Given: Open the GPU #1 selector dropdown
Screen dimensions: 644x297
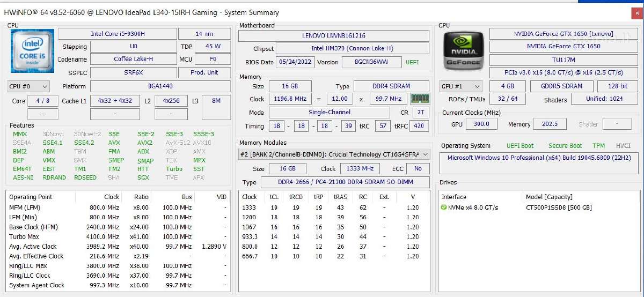Looking at the screenshot, I should coord(461,86).
